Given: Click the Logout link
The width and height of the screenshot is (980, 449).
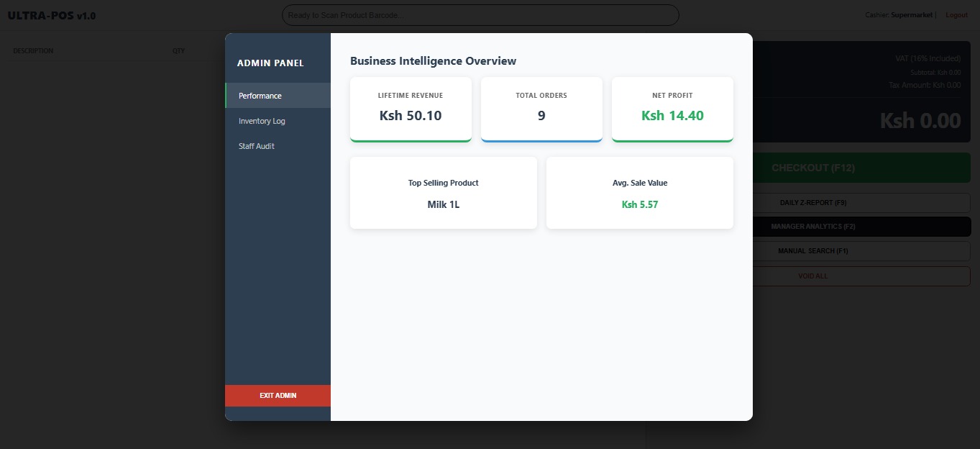Looking at the screenshot, I should click(x=956, y=14).
